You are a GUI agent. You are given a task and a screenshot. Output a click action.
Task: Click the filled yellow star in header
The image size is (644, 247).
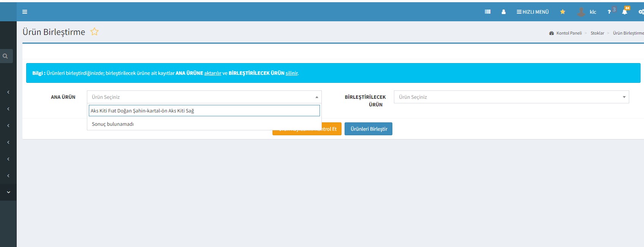[x=563, y=12]
